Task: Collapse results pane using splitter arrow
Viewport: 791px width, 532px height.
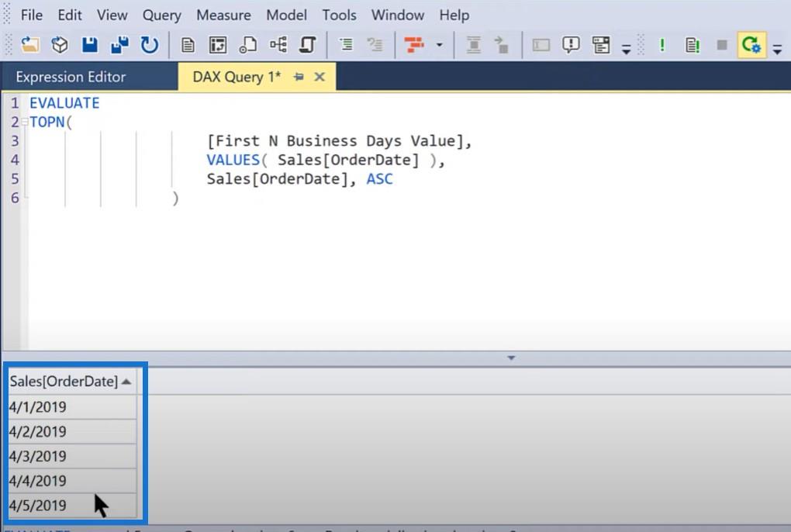Action: 511,358
